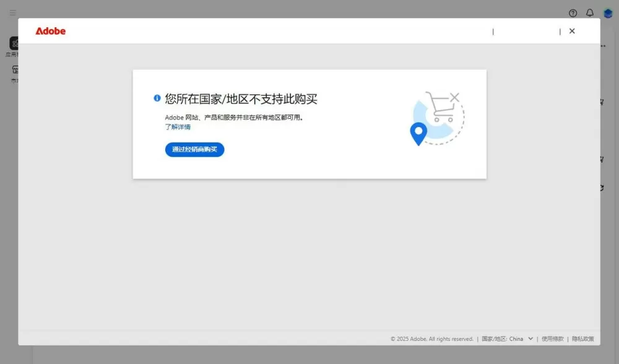Click the red Adobe logo
619x364 pixels.
[x=50, y=31]
